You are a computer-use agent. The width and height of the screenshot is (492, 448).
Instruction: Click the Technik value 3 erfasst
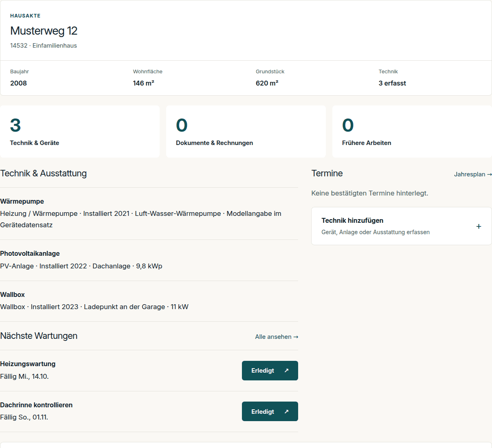click(392, 83)
